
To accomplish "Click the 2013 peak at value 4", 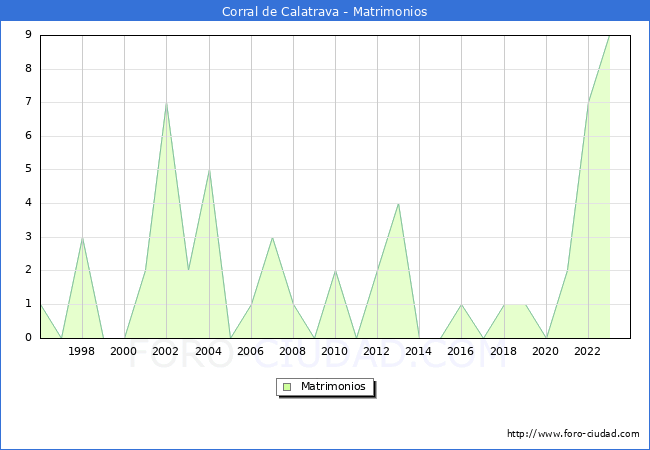I will coord(398,204).
